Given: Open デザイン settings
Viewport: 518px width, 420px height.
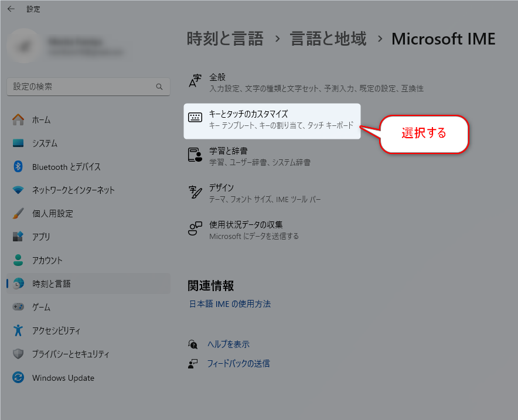Looking at the screenshot, I should pyautogui.click(x=254, y=193).
